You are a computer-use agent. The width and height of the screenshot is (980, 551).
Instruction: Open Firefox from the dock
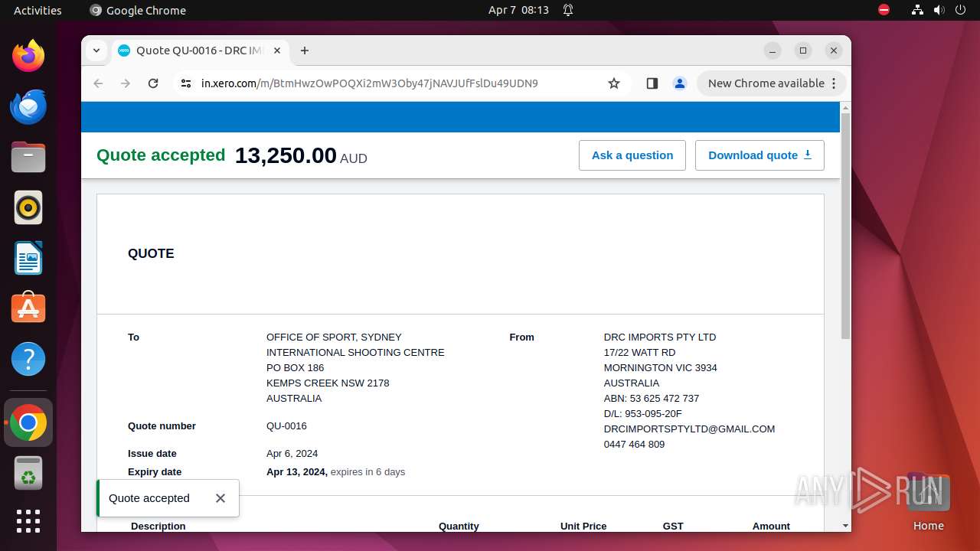click(28, 56)
